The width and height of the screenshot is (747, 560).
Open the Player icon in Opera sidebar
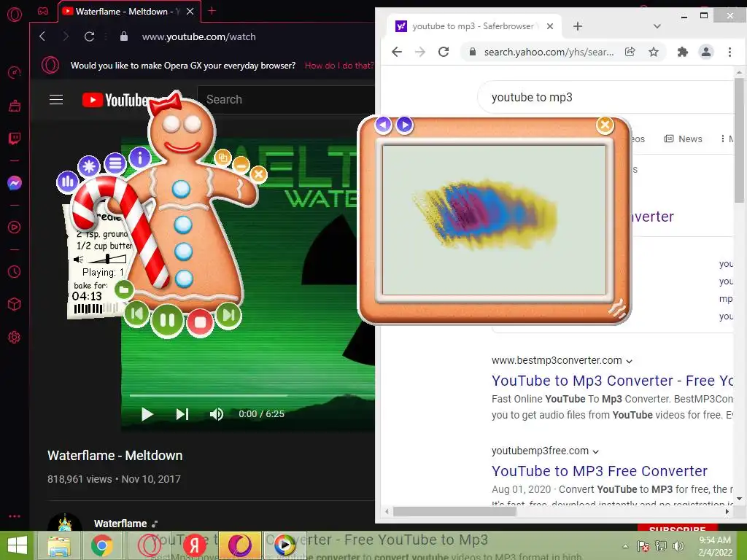click(x=15, y=227)
